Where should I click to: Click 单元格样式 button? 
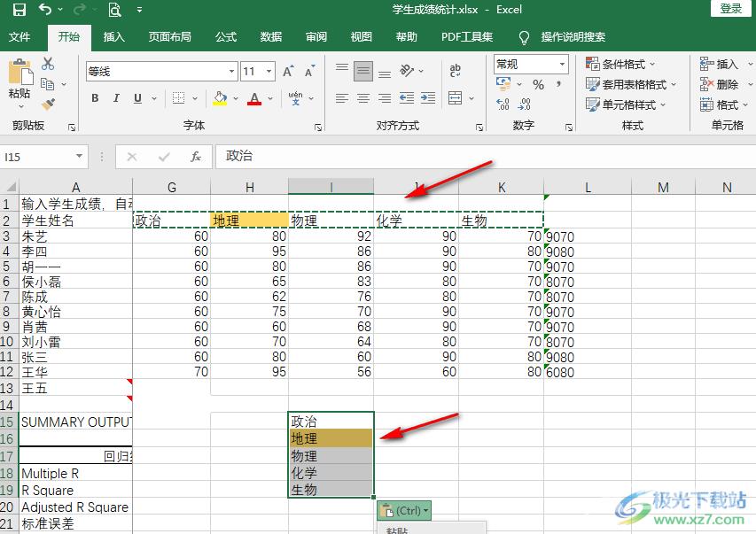pyautogui.click(x=626, y=104)
